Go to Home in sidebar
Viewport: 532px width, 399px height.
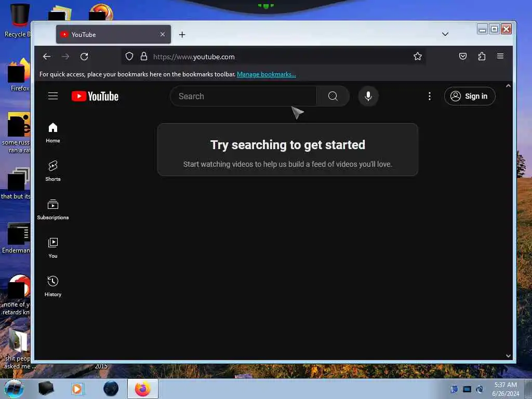[x=53, y=133]
